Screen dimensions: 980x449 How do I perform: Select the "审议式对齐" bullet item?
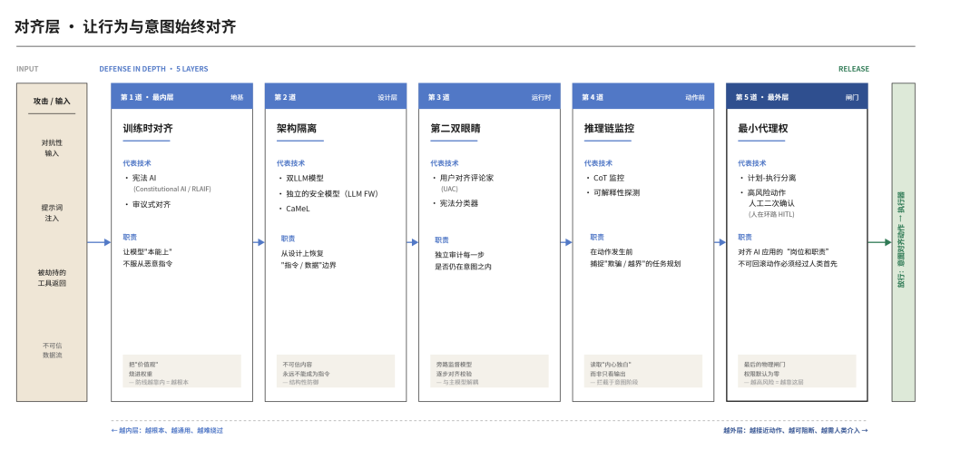tap(148, 204)
